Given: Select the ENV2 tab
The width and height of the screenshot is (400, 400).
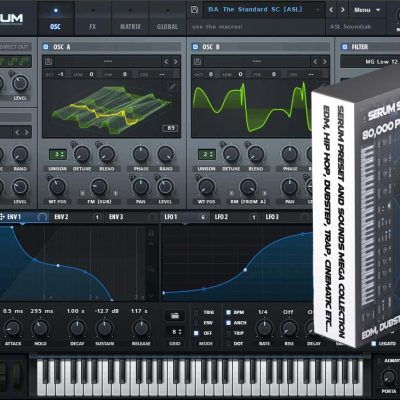Looking at the screenshot, I should click(x=76, y=217).
